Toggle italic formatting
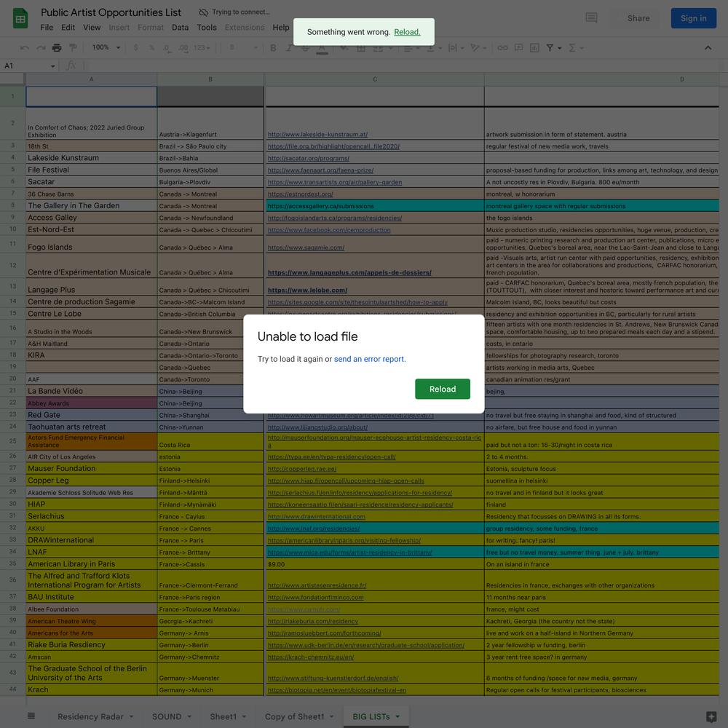Image resolution: width=728 pixels, height=728 pixels. (x=289, y=47)
